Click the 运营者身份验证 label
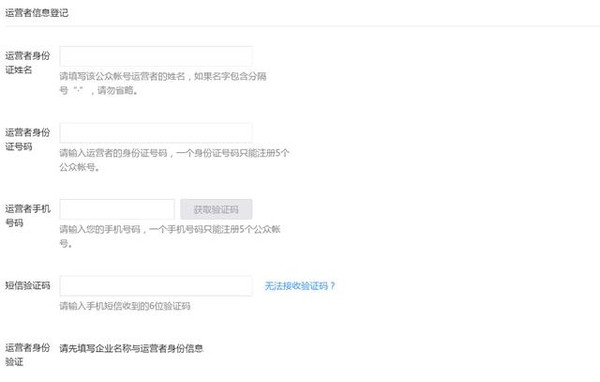This screenshot has height=382, width=600. 28,354
